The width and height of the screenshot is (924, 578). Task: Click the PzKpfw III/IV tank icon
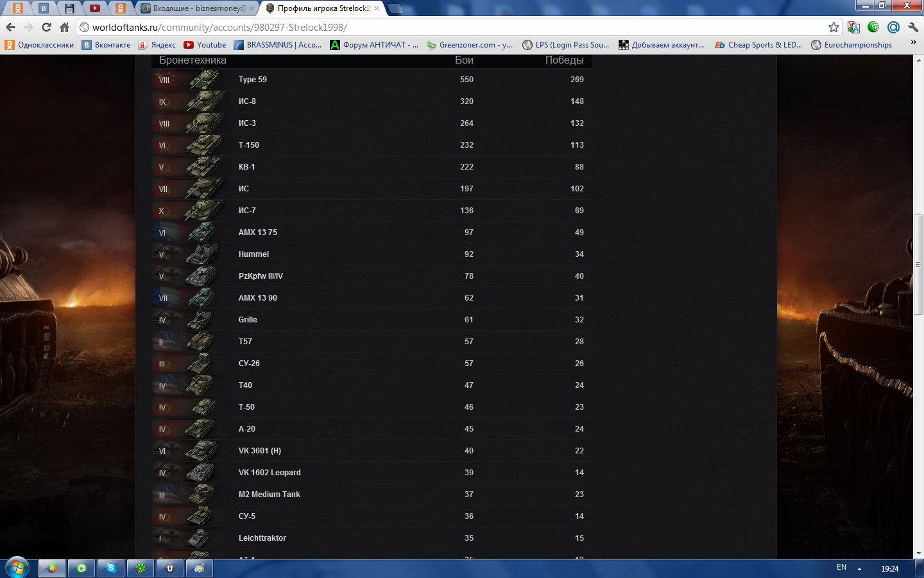click(x=203, y=276)
